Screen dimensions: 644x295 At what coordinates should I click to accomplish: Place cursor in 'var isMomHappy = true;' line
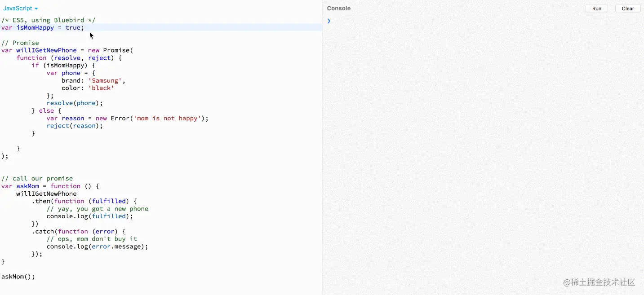click(x=43, y=28)
